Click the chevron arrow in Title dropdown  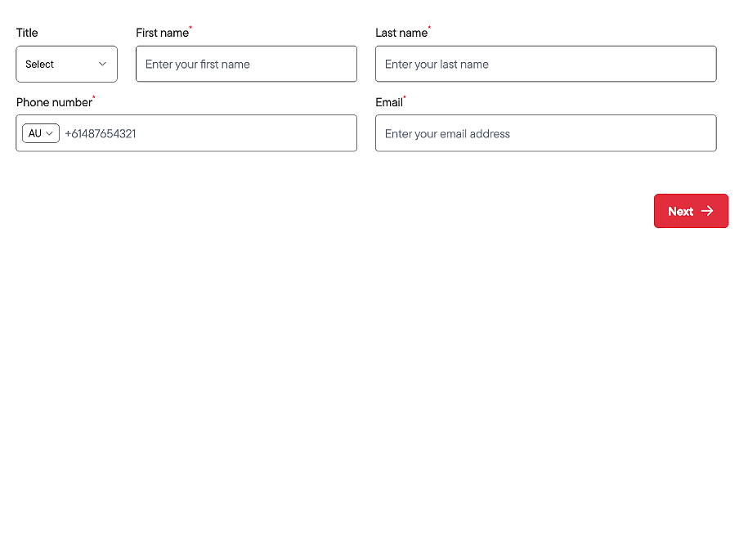pos(102,64)
